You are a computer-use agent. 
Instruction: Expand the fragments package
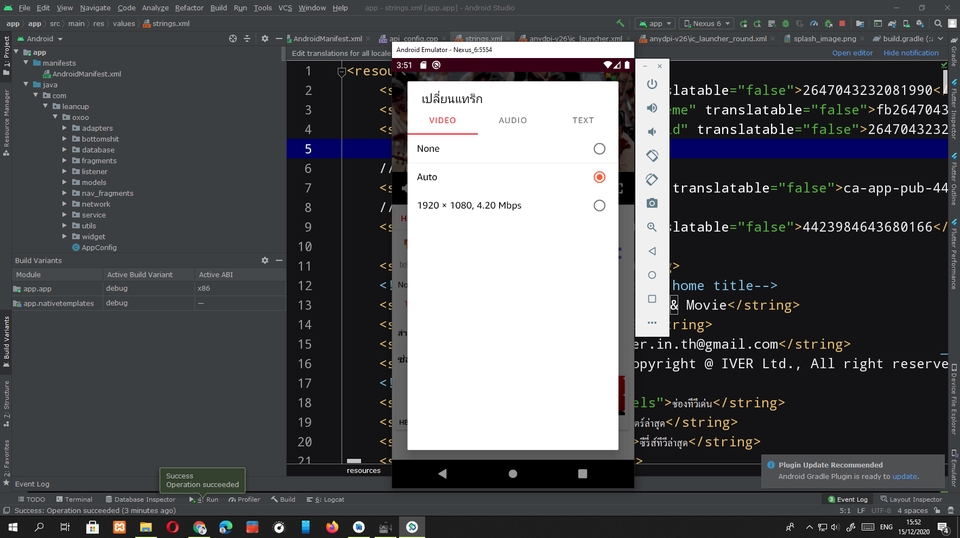[64, 160]
